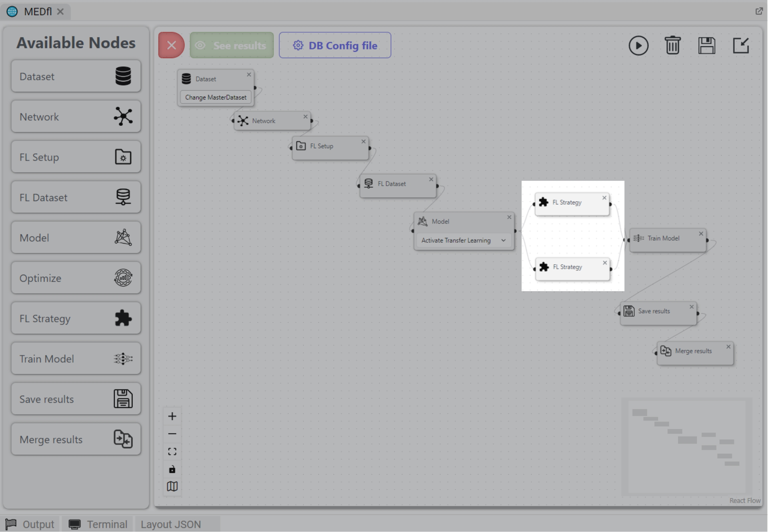Click the Change MasterDataset button
This screenshot has height=532, width=768.
(x=215, y=97)
